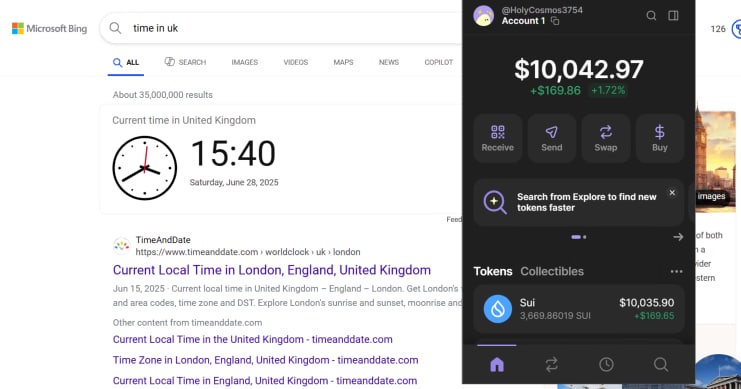Viewport: 741px width, 389px height.
Task: Open activity history clock icon
Action: tap(606, 364)
